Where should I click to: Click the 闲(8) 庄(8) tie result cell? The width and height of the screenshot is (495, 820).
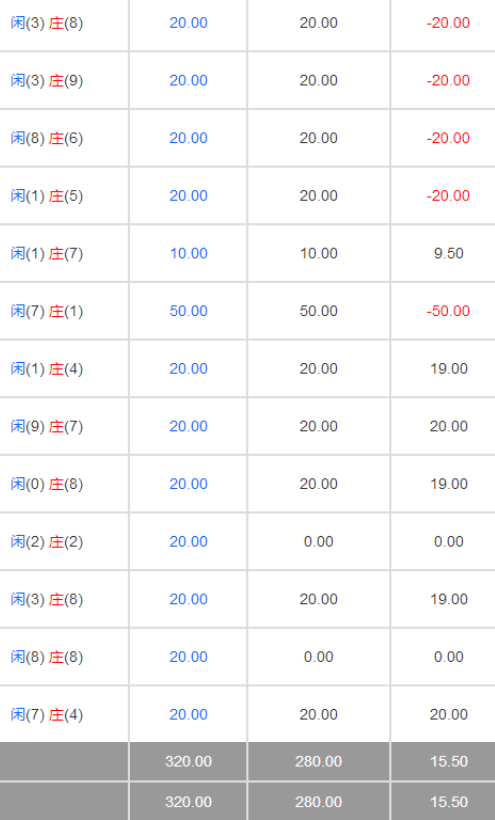click(47, 657)
